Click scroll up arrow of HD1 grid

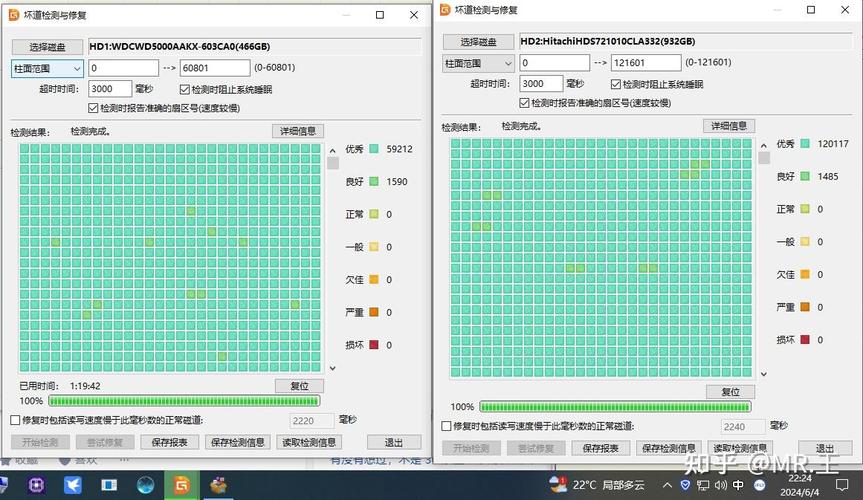point(332,150)
